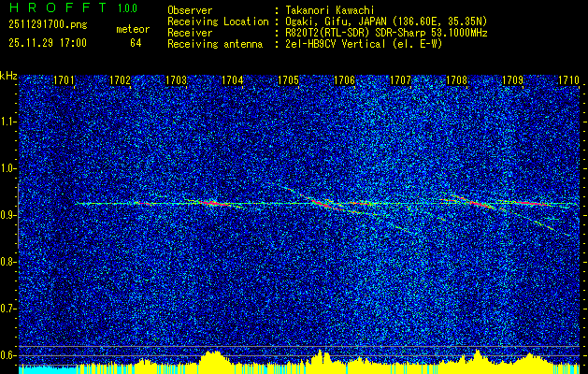The height and width of the screenshot is (374, 588).
Task: Select observer name Takanori Kawachi
Action: click(x=330, y=10)
